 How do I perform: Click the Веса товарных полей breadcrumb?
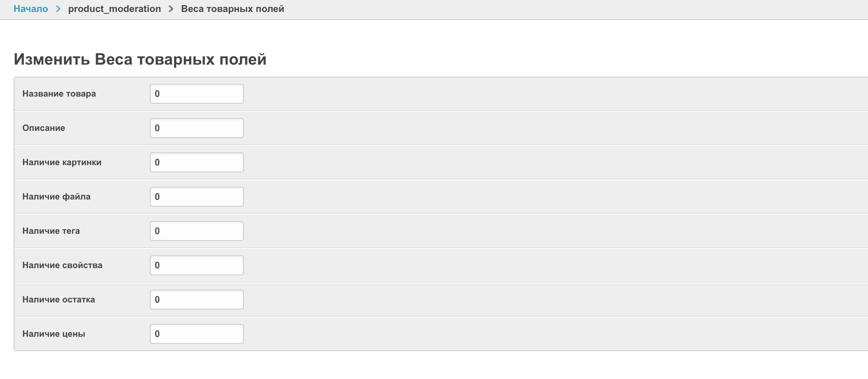[232, 9]
